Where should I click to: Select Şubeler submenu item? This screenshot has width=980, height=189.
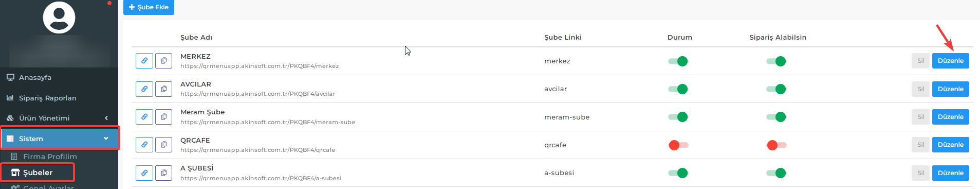pyautogui.click(x=38, y=173)
